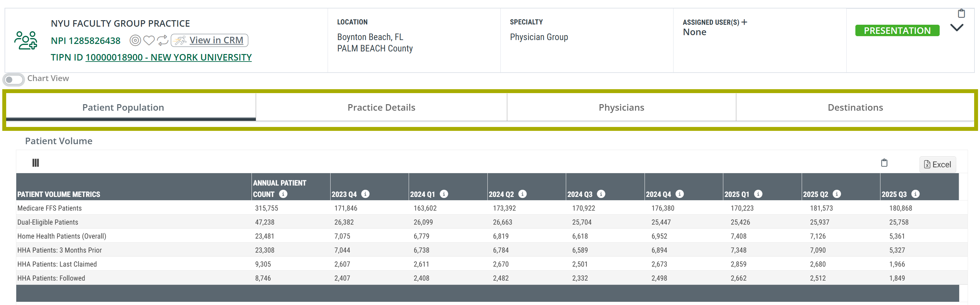This screenshot has height=305, width=980.
Task: Click the green PRESENTATION badge
Action: 897,31
